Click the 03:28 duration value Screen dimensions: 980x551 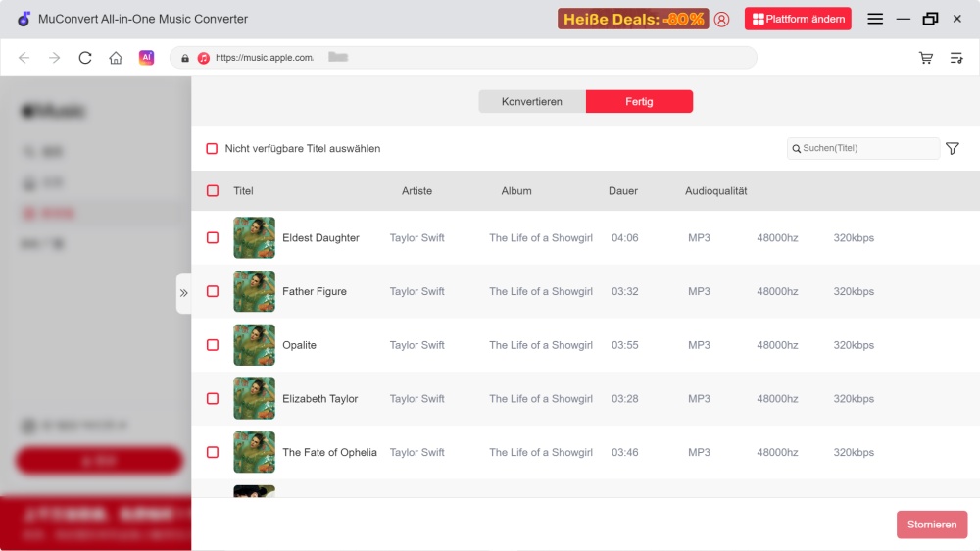coord(625,398)
